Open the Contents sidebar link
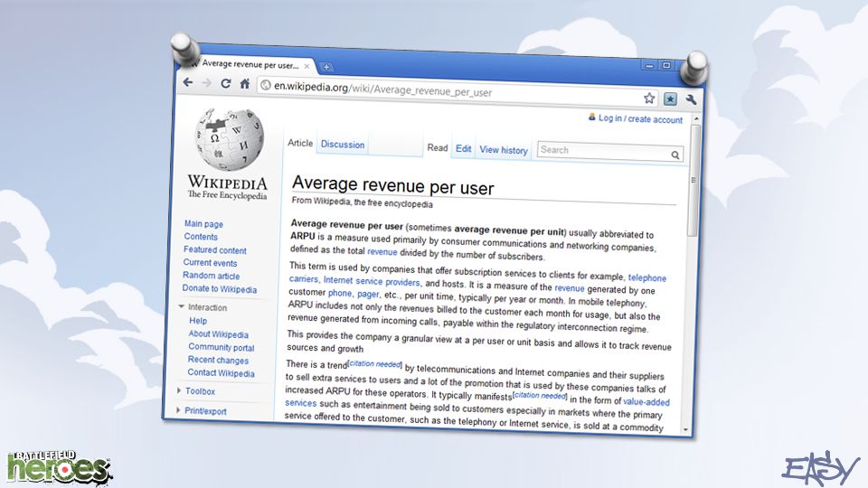Screen dimensions: 868x488 tap(201, 237)
